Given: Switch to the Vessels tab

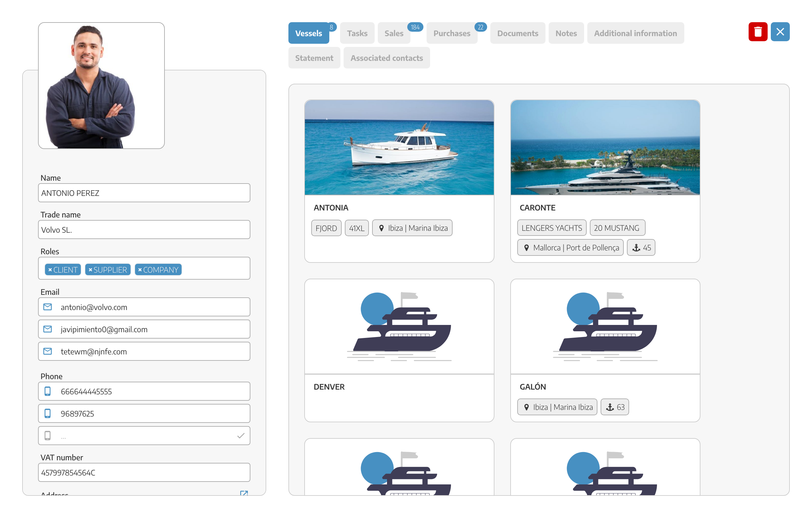Looking at the screenshot, I should (309, 33).
